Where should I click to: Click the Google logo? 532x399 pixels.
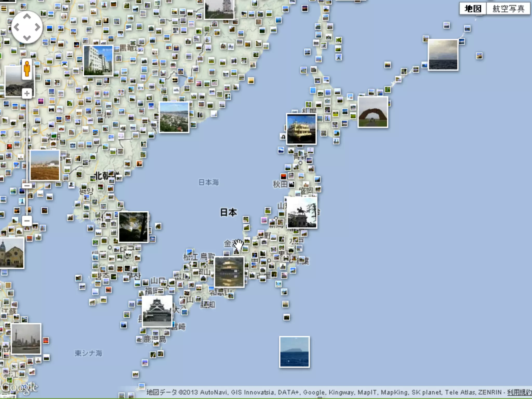tap(19, 388)
